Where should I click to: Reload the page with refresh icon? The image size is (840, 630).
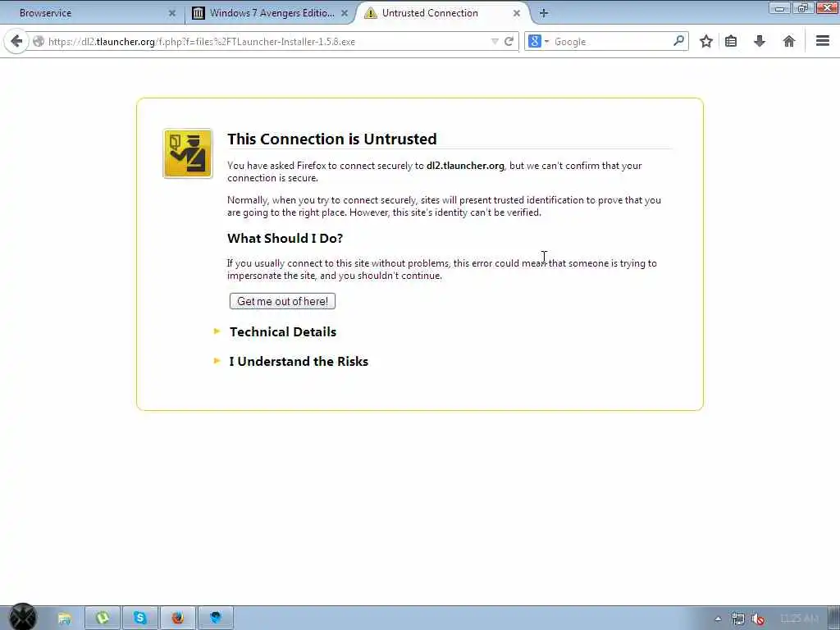(x=509, y=41)
